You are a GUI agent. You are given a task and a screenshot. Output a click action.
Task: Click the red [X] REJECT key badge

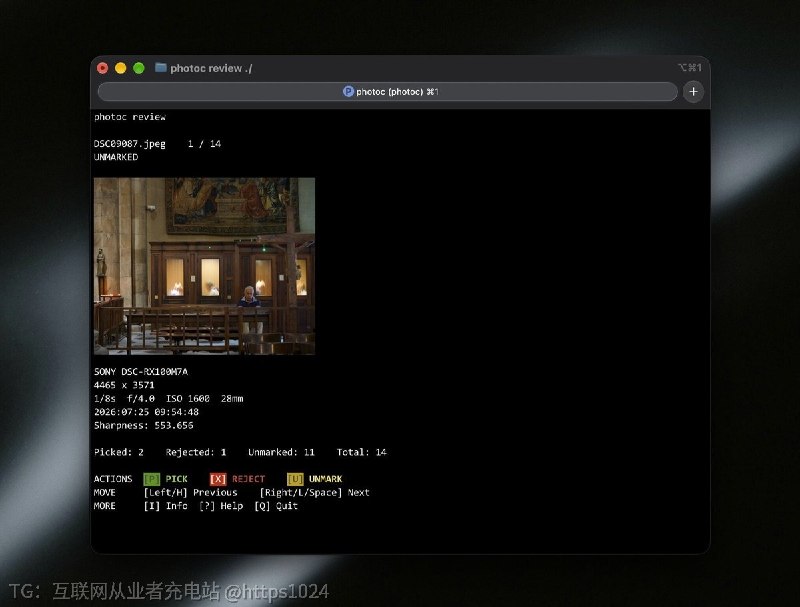(x=218, y=479)
